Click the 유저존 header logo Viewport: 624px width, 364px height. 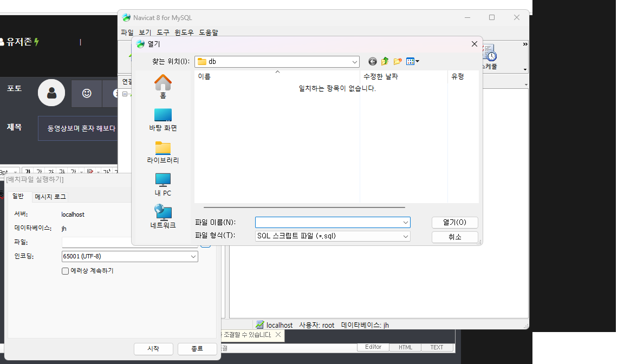pyautogui.click(x=19, y=42)
